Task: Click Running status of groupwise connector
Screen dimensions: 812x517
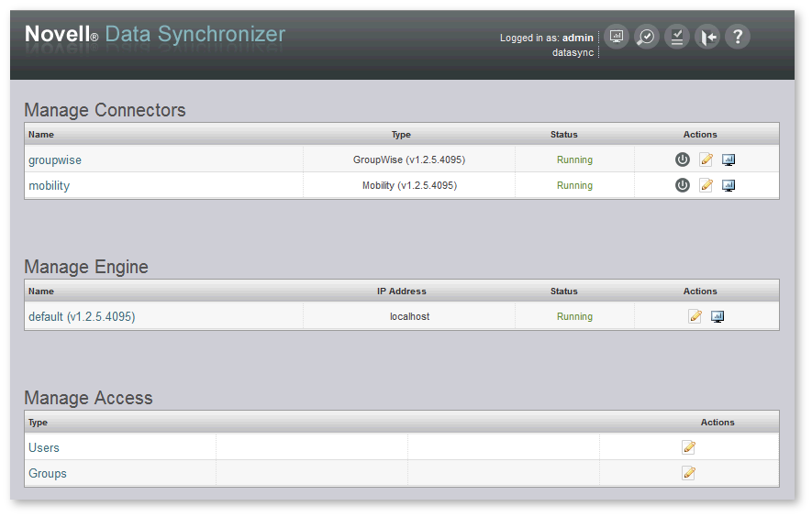Action: pos(574,159)
